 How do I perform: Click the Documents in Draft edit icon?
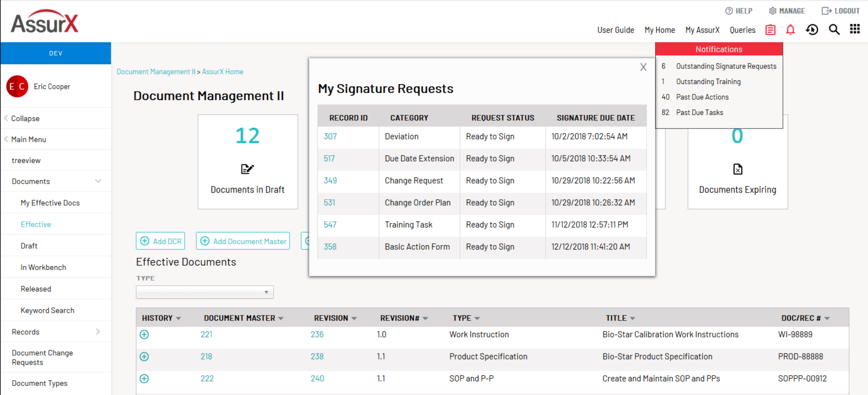[247, 169]
